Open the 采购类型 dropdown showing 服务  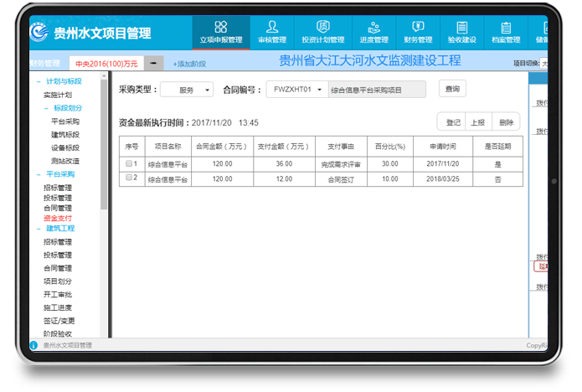186,90
